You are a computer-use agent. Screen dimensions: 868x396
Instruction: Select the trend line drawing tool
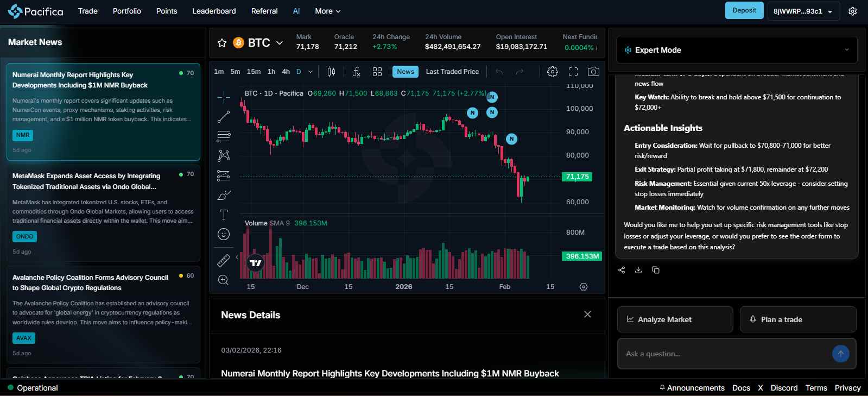[224, 117]
